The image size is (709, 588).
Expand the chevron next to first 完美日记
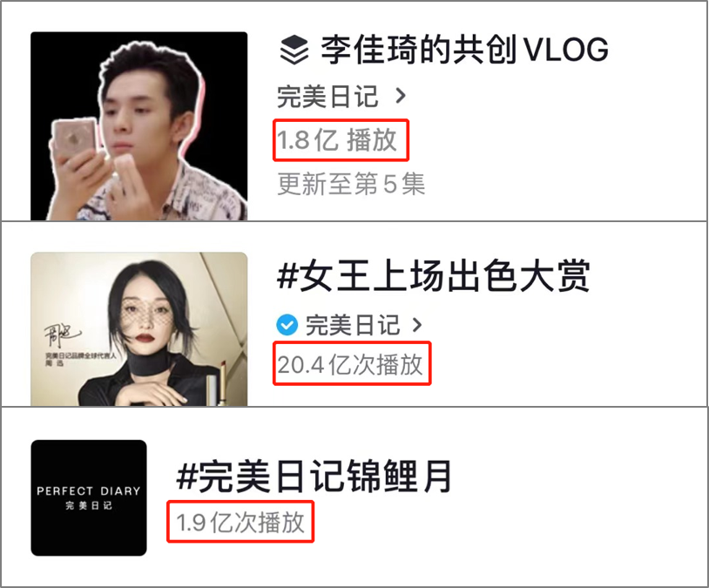tap(400, 96)
